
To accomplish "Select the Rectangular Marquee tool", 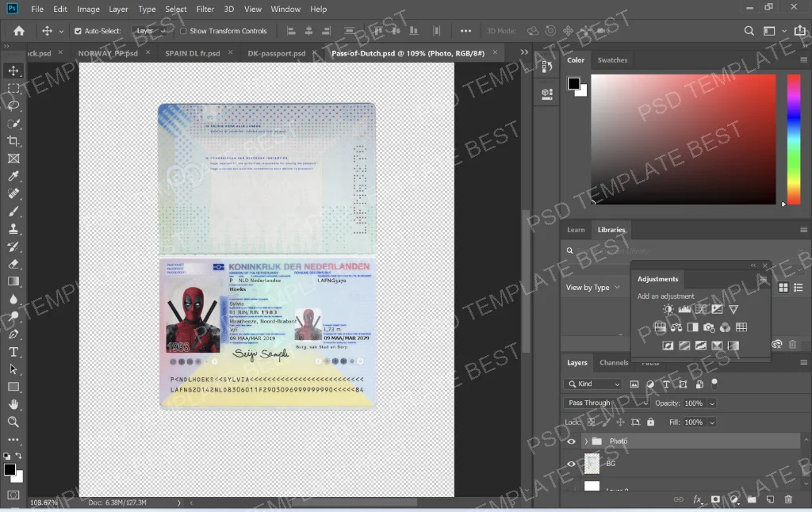I will [13, 88].
